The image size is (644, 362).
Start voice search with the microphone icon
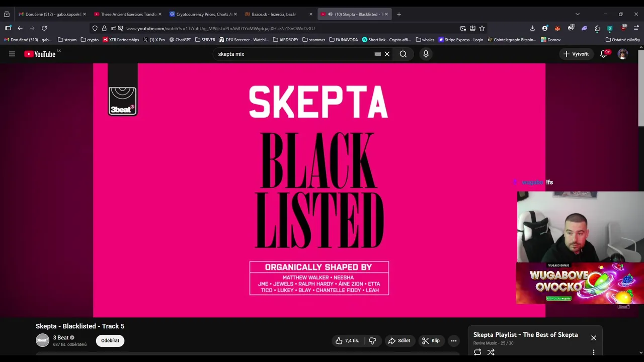pos(426,54)
